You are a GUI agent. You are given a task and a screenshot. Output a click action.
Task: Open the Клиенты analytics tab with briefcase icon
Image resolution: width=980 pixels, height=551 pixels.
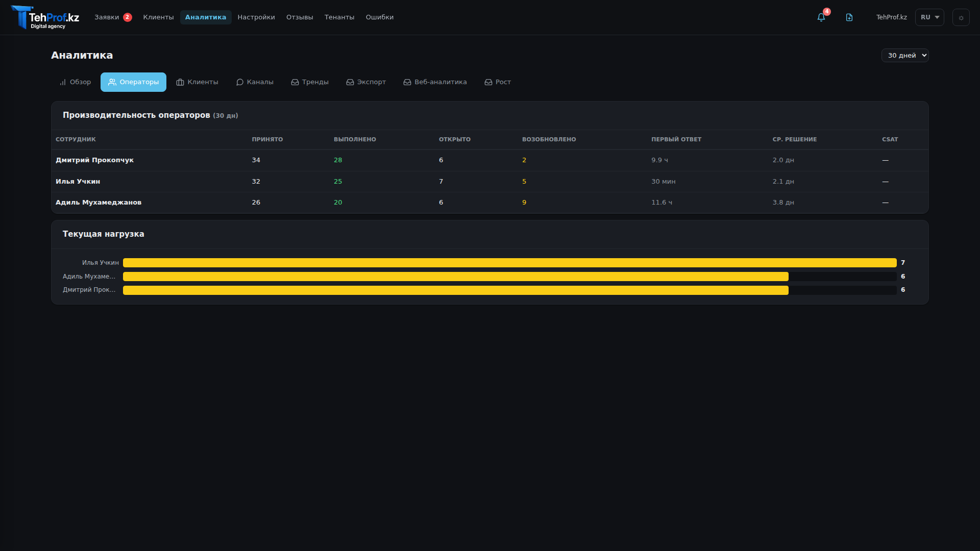[197, 82]
